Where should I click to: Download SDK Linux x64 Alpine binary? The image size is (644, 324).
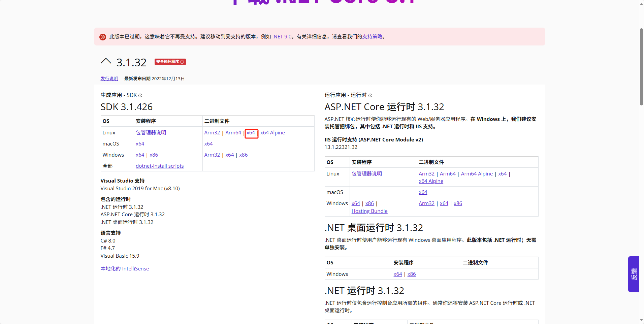pos(272,133)
